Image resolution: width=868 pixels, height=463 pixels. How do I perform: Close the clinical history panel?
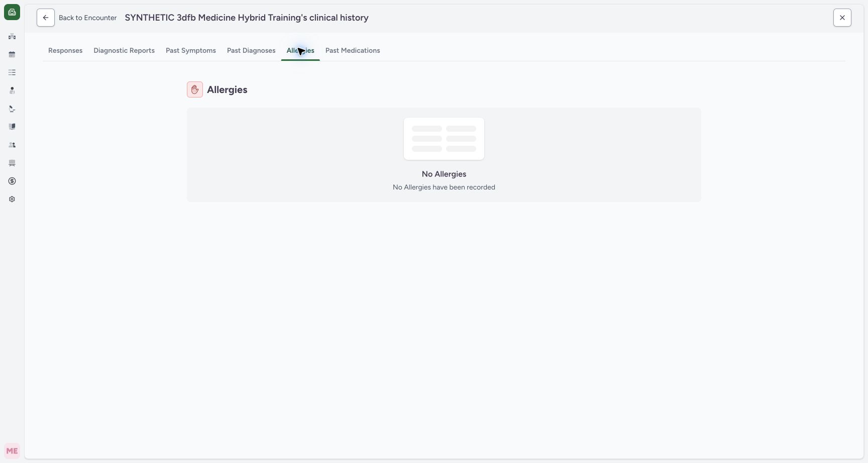[x=842, y=18]
